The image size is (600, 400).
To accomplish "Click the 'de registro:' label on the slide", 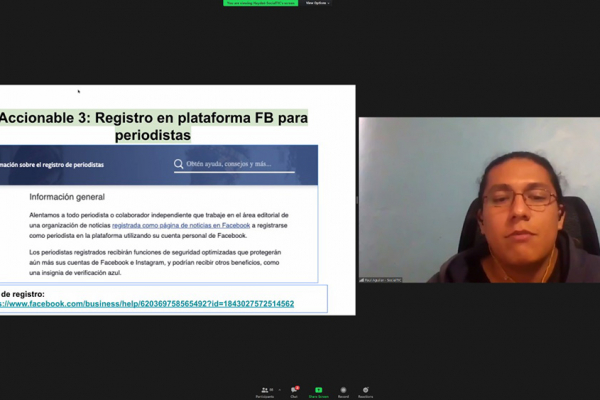I will click(23, 294).
